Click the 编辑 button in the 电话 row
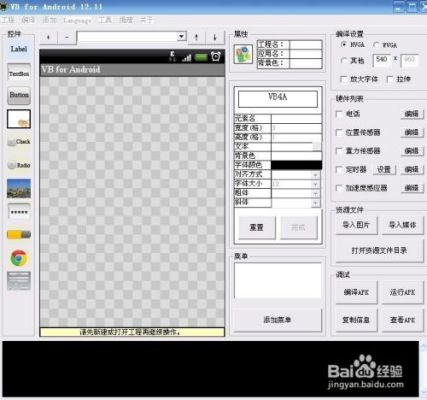The image size is (427, 400). click(412, 114)
